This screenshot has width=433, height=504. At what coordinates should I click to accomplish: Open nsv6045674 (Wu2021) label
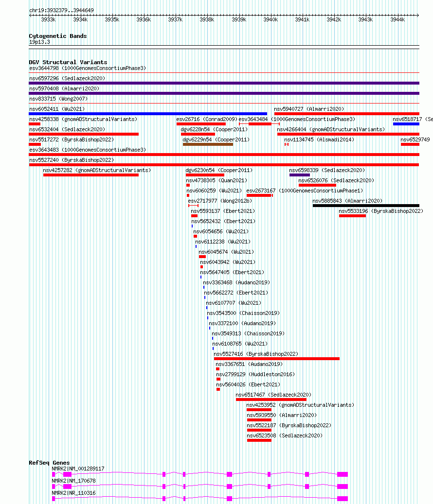(x=226, y=252)
